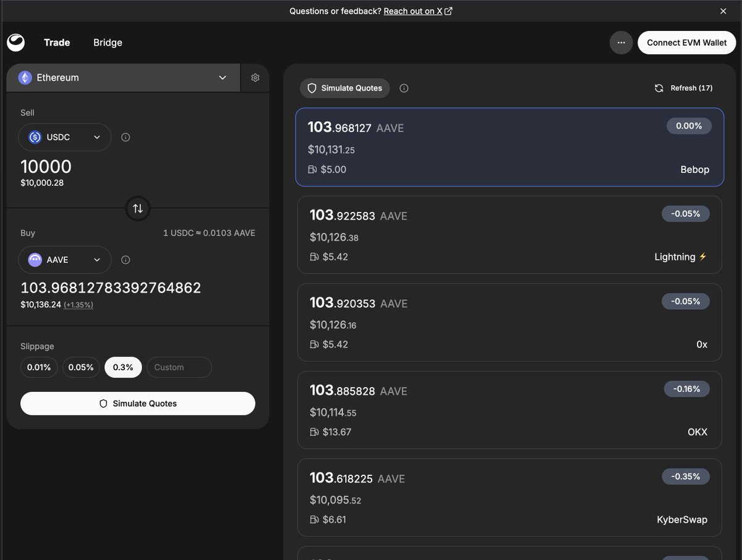Select the KyberSwap quote card
The image size is (742, 560).
click(510, 498)
